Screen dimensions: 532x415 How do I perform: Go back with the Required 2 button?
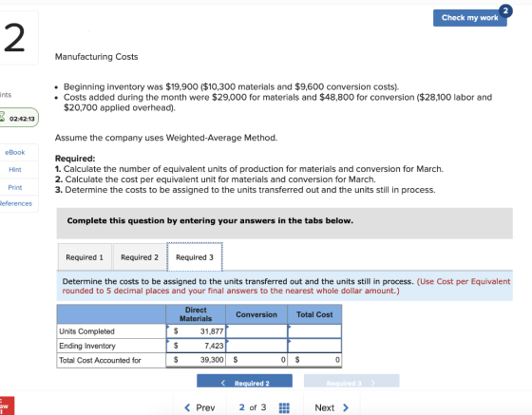(x=244, y=381)
